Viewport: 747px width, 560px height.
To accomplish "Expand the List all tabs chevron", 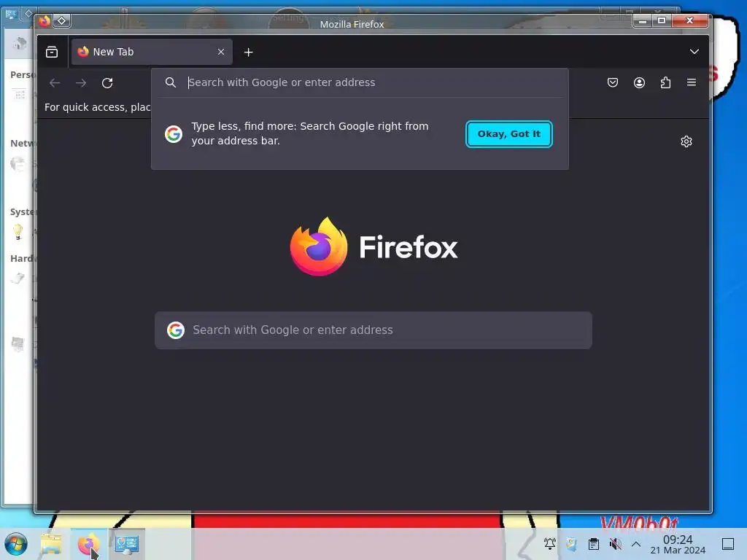I will point(694,52).
